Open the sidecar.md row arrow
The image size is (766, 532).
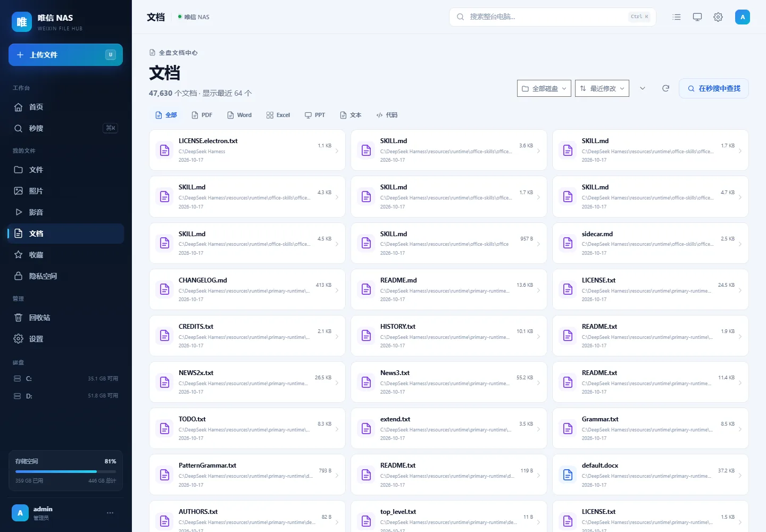coord(740,244)
